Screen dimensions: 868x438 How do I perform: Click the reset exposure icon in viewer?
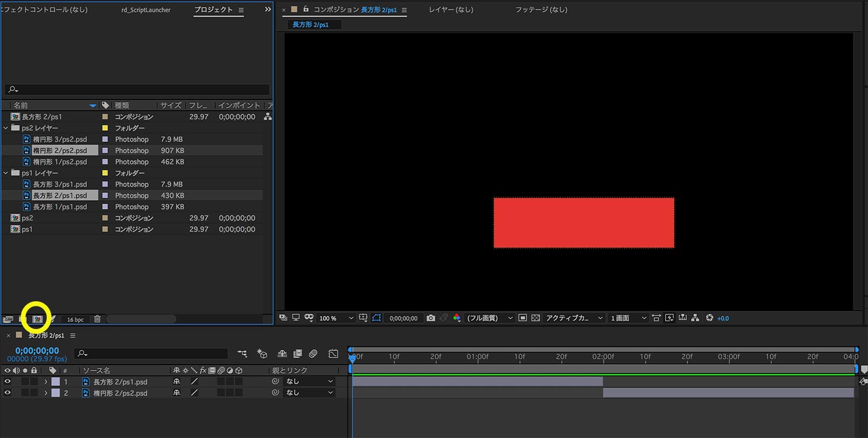tap(709, 318)
